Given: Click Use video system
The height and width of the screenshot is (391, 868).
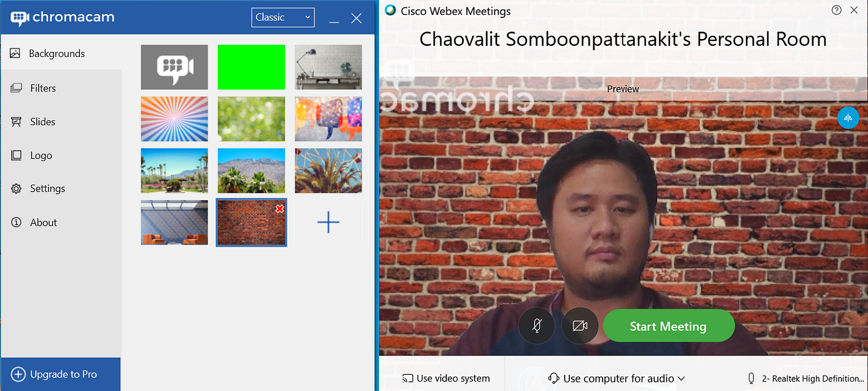Looking at the screenshot, I should 446,378.
